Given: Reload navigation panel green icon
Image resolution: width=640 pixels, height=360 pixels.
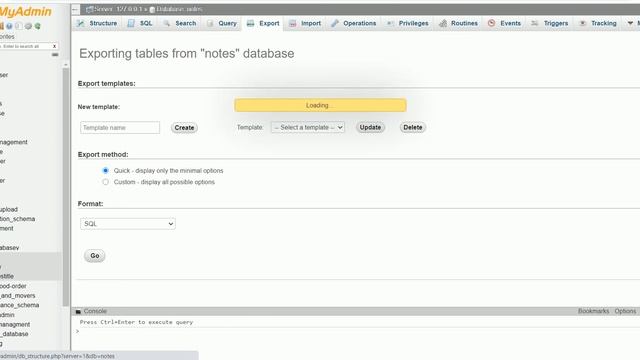Looking at the screenshot, I should pos(38,26).
